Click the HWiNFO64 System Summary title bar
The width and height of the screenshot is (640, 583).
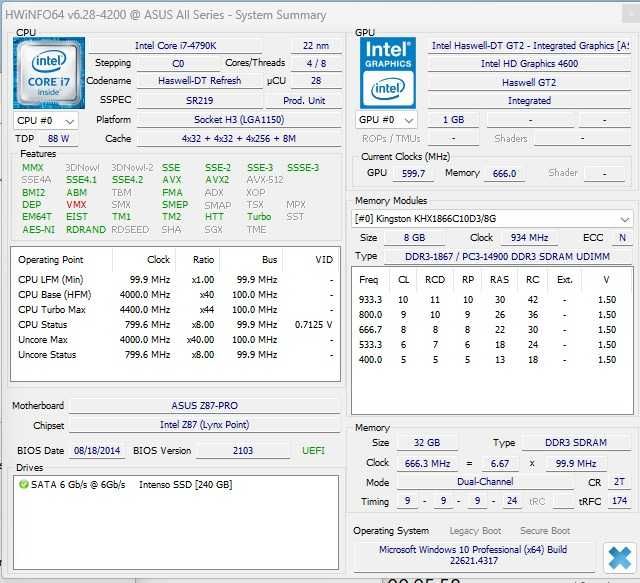[x=310, y=15]
